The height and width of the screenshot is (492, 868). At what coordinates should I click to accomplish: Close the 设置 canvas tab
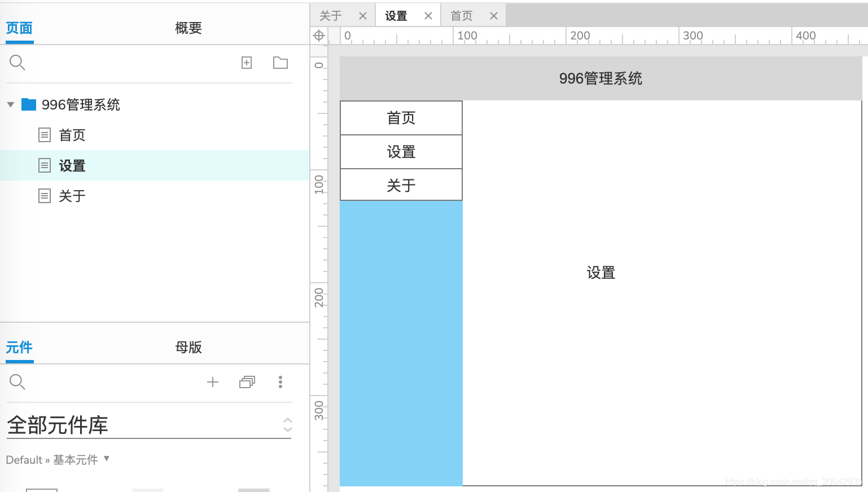[428, 16]
